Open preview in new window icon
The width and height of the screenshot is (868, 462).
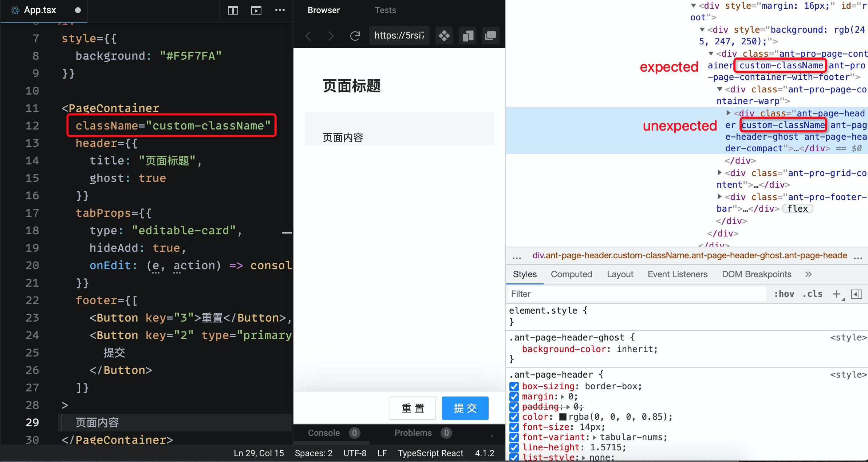point(490,36)
